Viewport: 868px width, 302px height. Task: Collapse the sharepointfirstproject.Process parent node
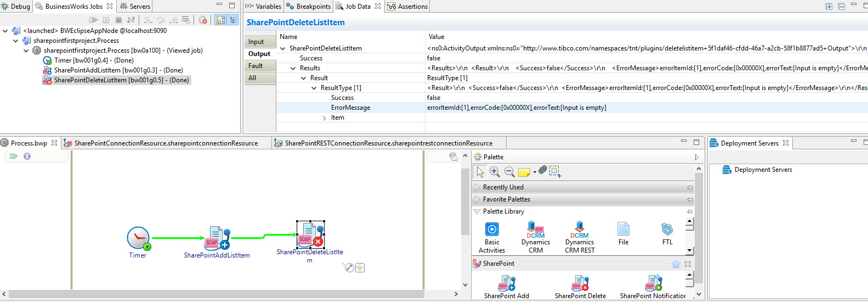click(16, 41)
